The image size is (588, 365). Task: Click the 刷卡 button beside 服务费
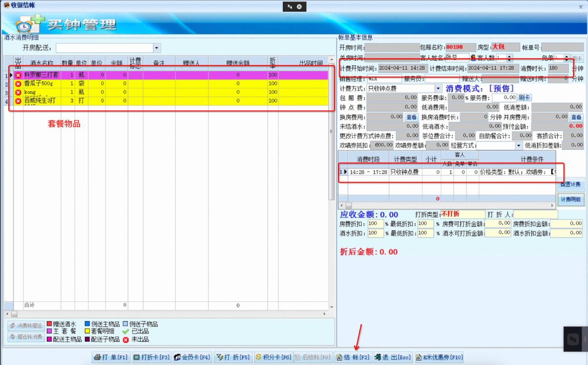point(524,98)
